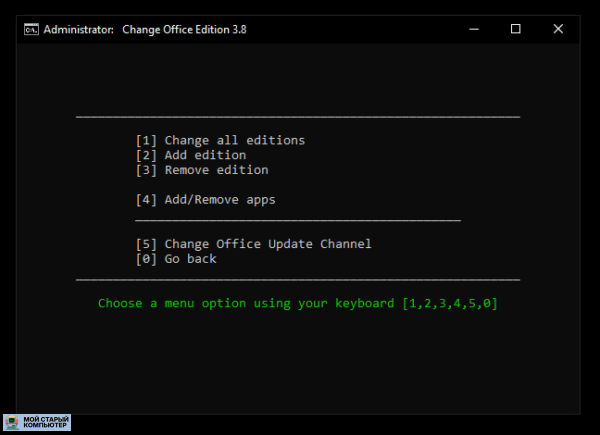Click "Change Office Update Channel" text
Image resolution: width=600 pixels, height=435 pixels.
267,244
